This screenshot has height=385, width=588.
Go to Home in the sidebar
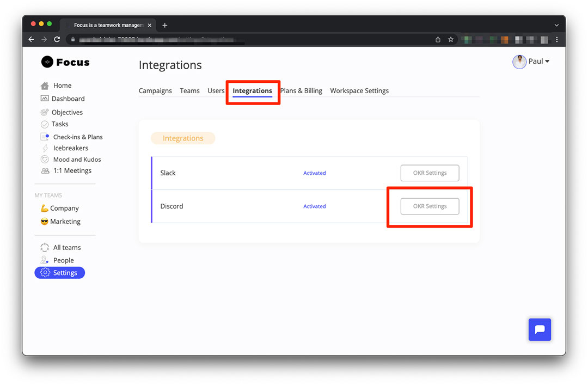tap(62, 85)
